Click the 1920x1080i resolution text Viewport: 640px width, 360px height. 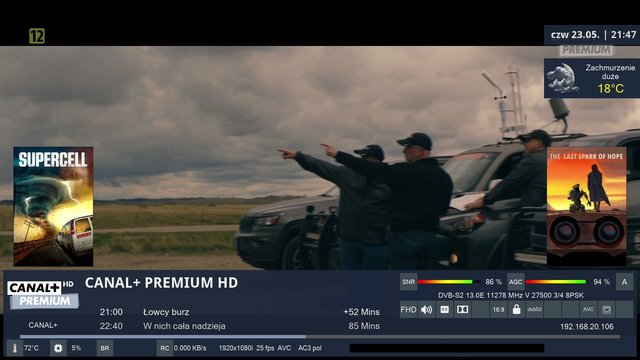click(235, 348)
